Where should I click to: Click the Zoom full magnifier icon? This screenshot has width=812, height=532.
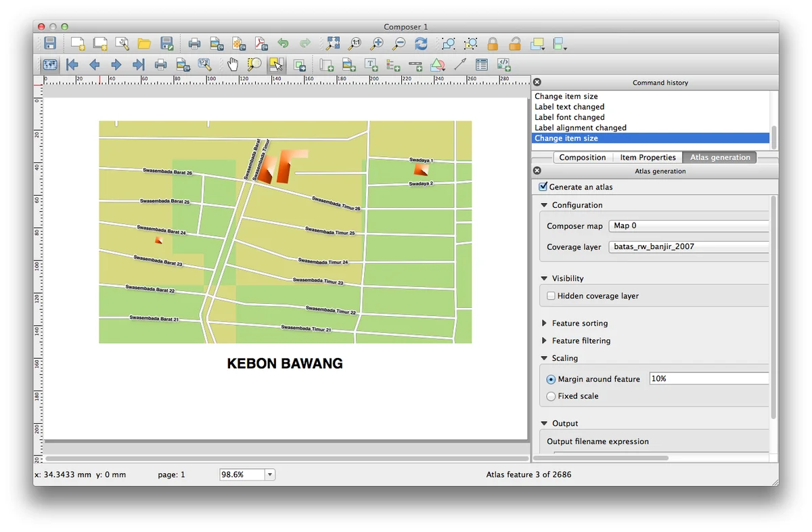tap(332, 44)
